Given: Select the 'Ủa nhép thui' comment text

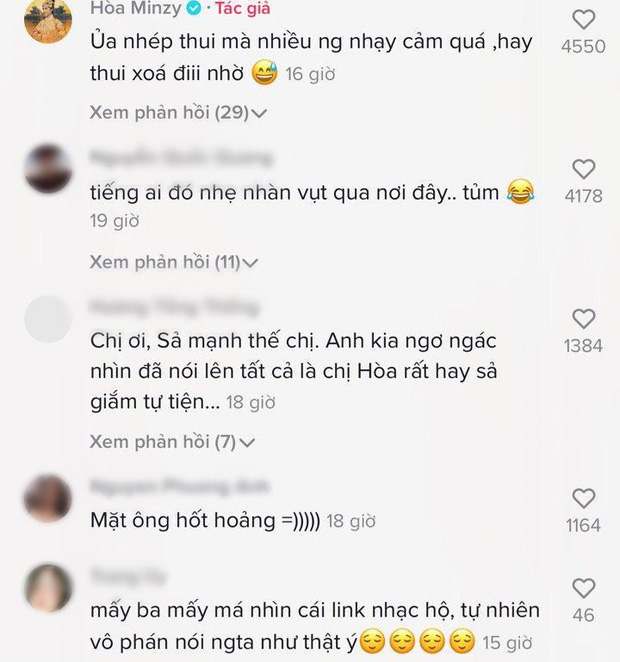Looking at the screenshot, I should (311, 57).
